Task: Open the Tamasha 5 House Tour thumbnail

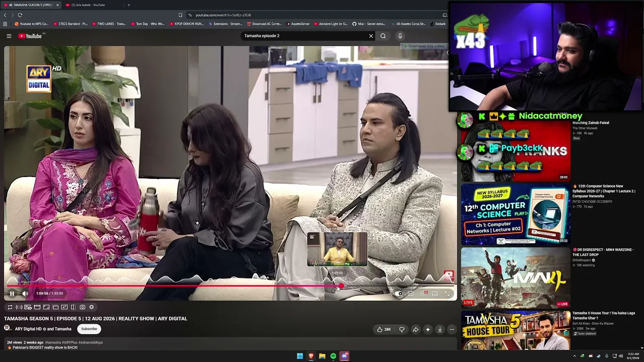Action: point(516,330)
